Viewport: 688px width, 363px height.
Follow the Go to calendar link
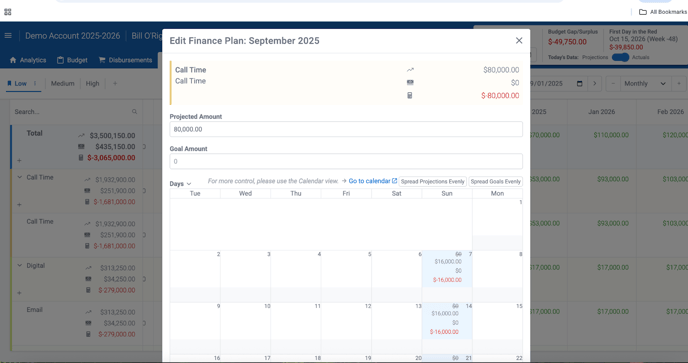(x=373, y=181)
